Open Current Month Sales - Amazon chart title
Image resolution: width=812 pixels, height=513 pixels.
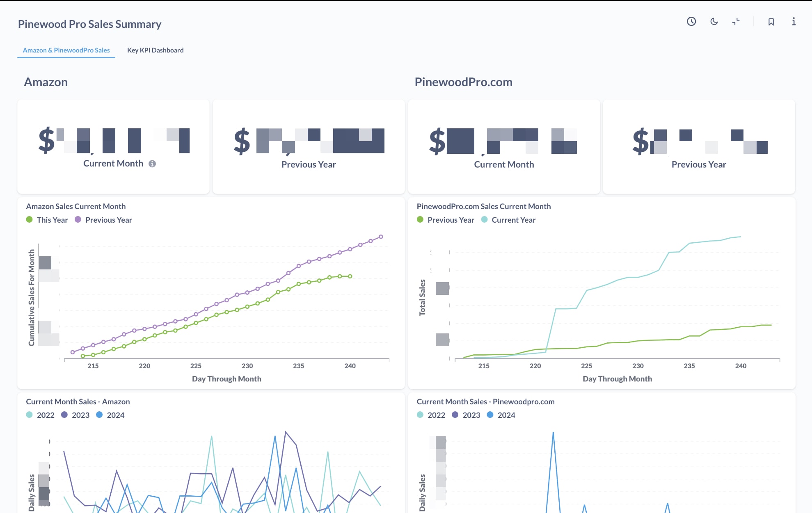pos(78,401)
